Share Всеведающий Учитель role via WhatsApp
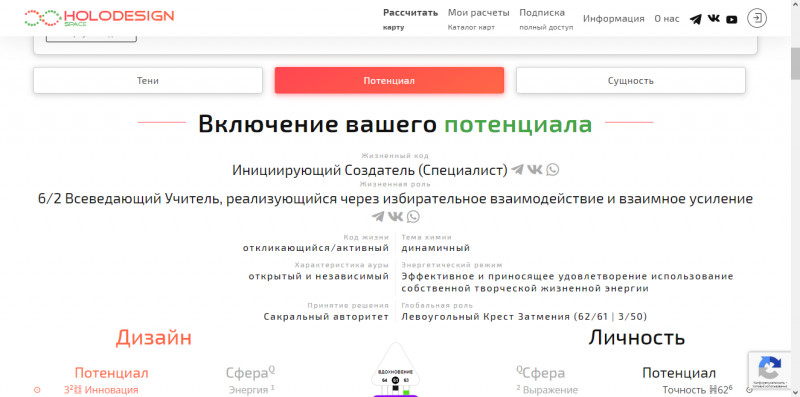 point(413,216)
